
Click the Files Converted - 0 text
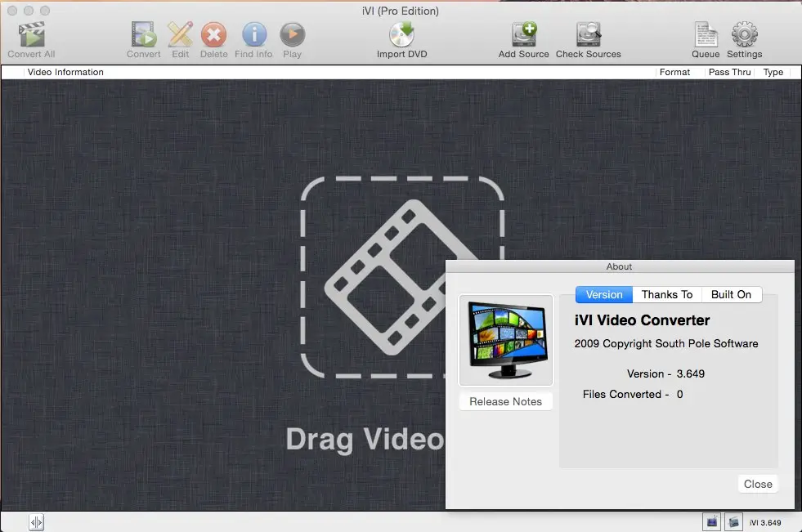coord(633,395)
